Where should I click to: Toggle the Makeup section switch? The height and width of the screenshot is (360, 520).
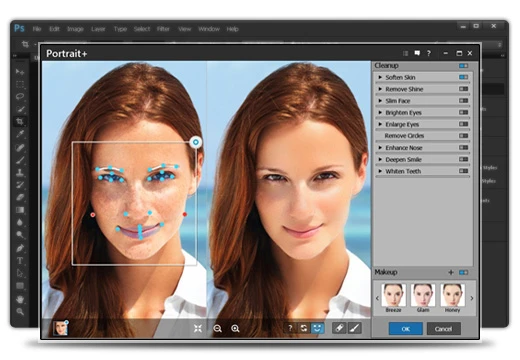tap(464, 273)
